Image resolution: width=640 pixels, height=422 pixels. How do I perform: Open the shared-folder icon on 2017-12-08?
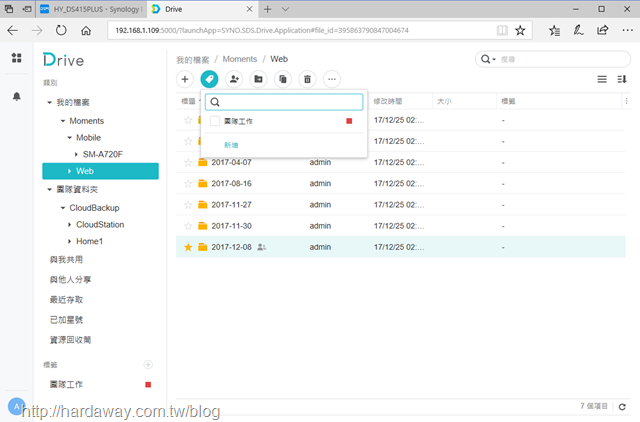pos(262,247)
